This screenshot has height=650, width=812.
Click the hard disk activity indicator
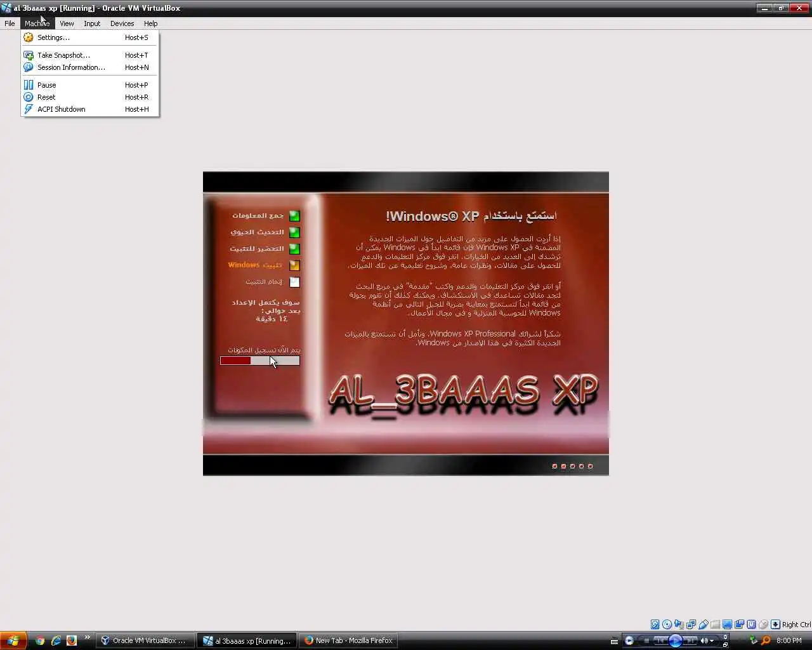click(x=655, y=625)
